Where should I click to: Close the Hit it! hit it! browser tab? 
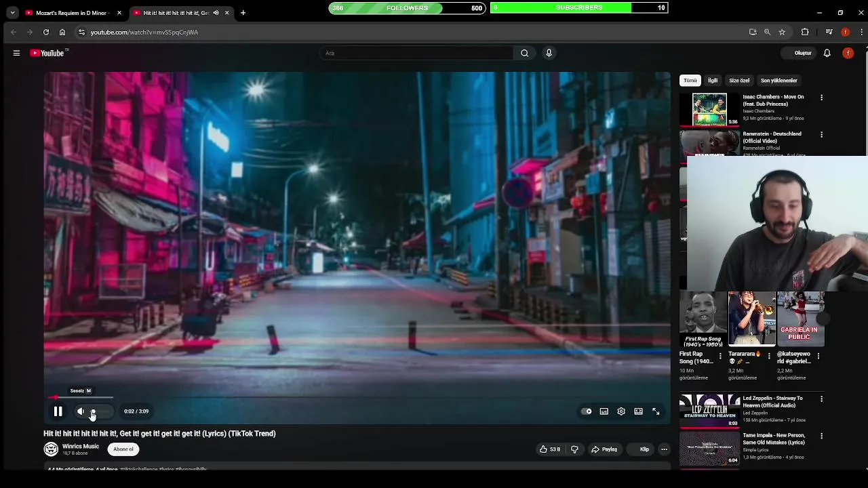pyautogui.click(x=227, y=13)
